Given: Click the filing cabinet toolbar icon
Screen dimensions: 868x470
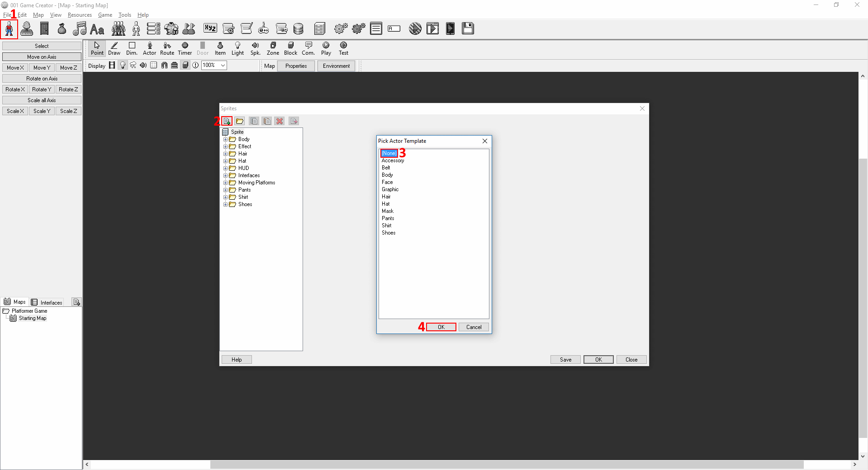Looking at the screenshot, I should point(320,29).
